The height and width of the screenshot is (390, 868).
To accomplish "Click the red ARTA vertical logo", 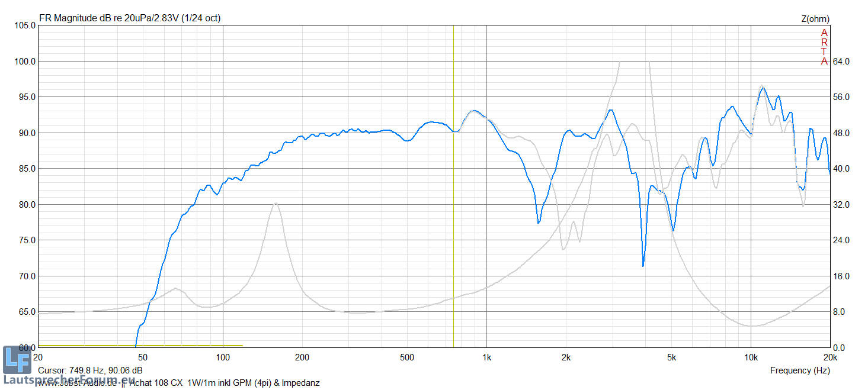I will pos(824,47).
